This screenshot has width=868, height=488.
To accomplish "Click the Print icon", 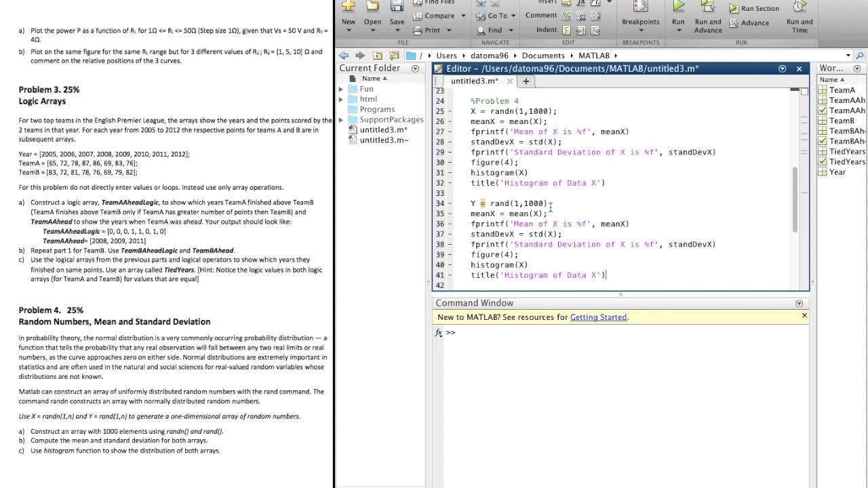I will (x=416, y=30).
